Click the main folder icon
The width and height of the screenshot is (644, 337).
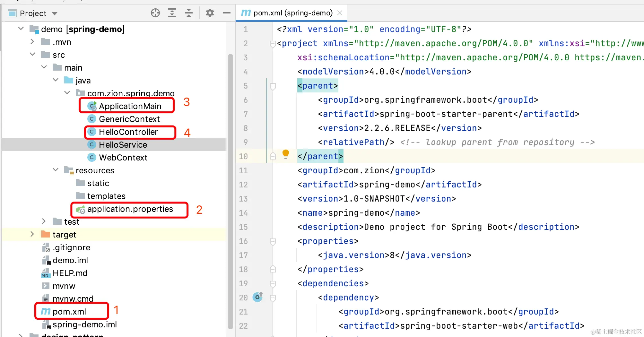click(57, 67)
